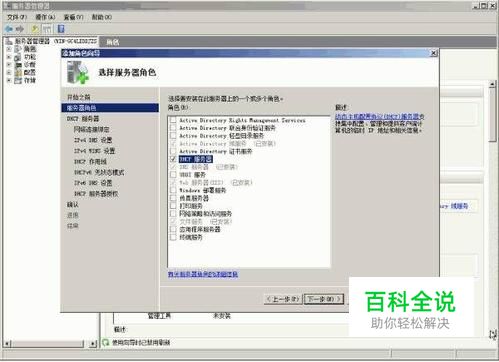499x362 pixels.
Task: Click the 角色 header in main pane
Action: pyautogui.click(x=113, y=42)
